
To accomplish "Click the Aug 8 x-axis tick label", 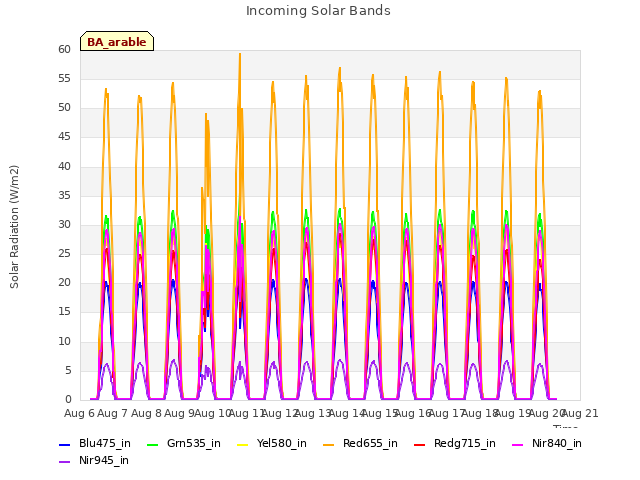I will pyautogui.click(x=146, y=414).
